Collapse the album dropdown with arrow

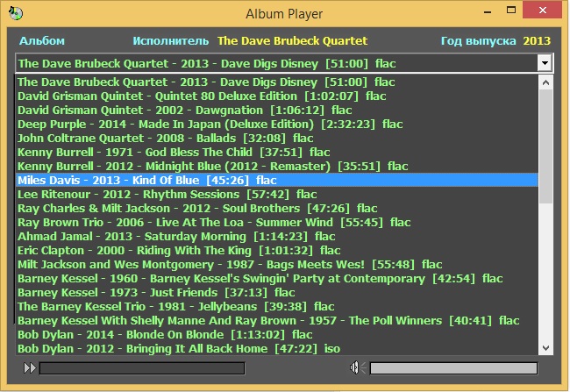pyautogui.click(x=545, y=63)
